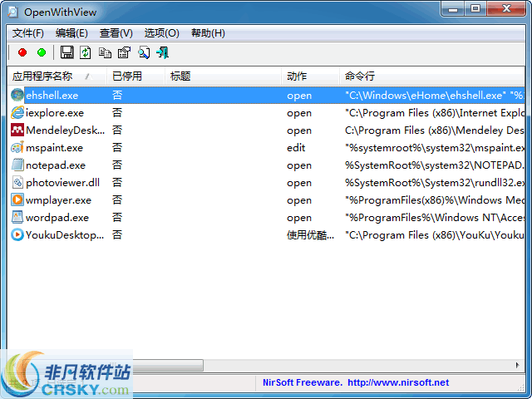Image resolution: width=532 pixels, height=399 pixels.
Task: Sort by 标题 column header
Action: (224, 76)
